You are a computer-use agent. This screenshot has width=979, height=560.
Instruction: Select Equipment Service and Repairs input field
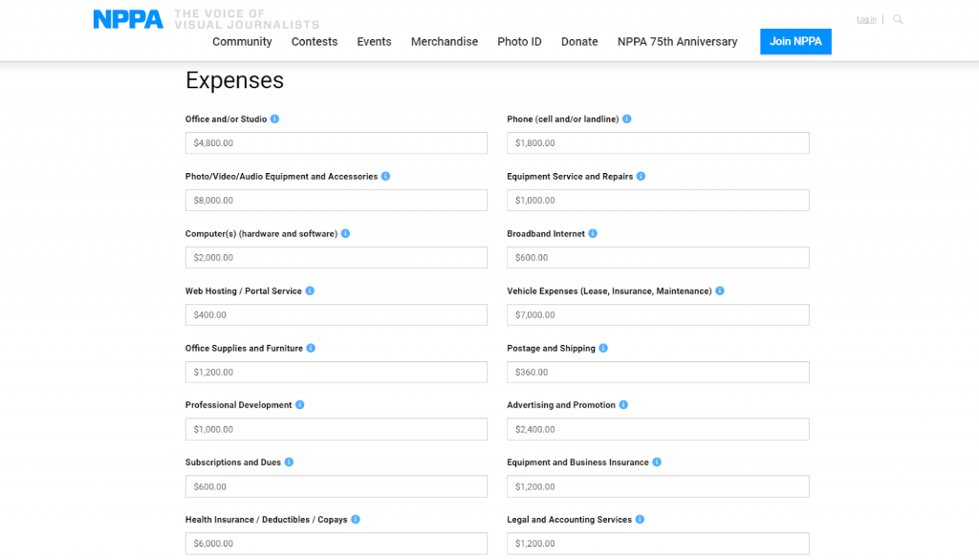[658, 201]
